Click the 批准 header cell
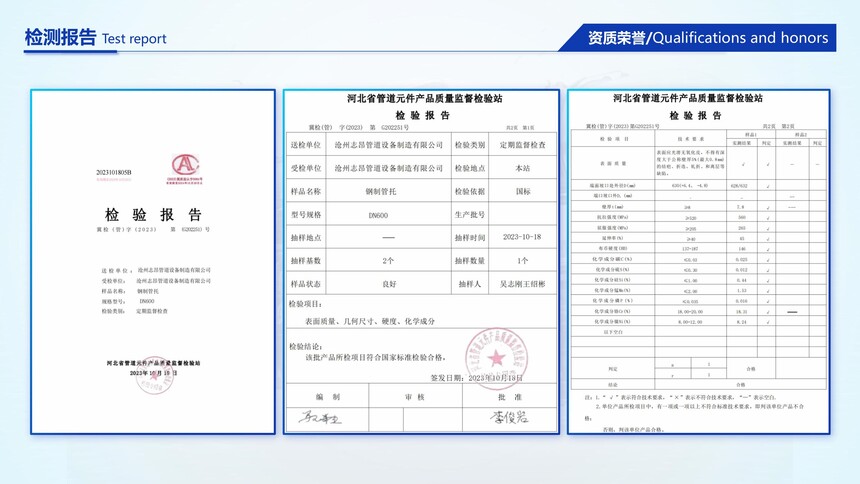 coord(510,397)
